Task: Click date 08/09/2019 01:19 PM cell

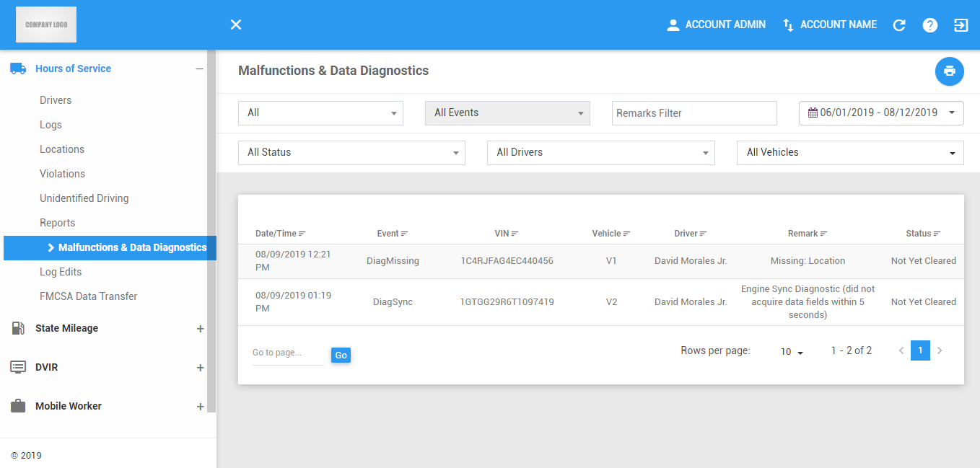Action: 293,302
